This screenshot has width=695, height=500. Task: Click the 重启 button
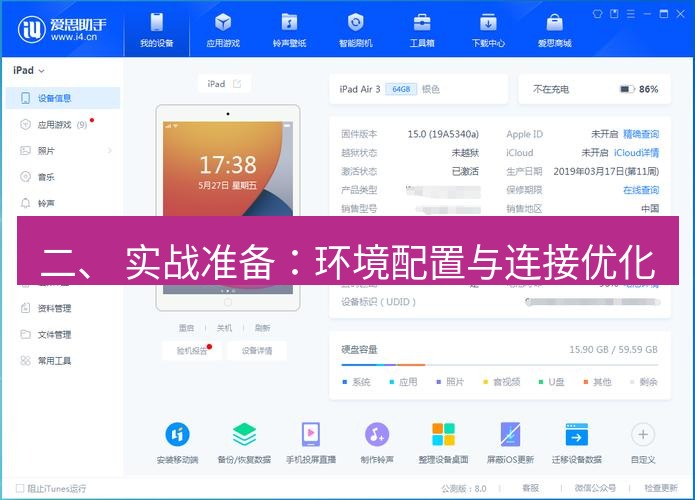186,328
